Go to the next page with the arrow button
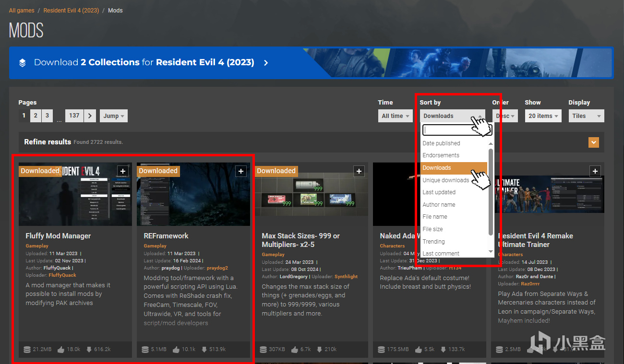This screenshot has width=624, height=364. coord(90,116)
